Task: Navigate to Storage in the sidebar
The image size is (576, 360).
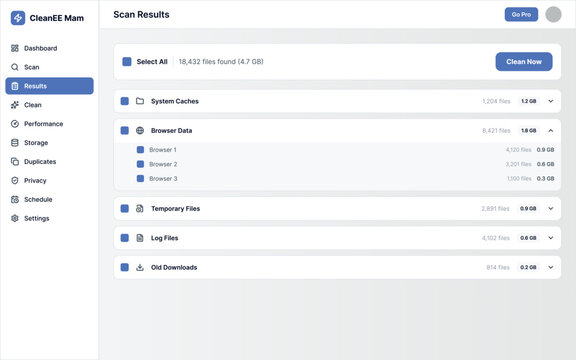Action: click(x=49, y=143)
